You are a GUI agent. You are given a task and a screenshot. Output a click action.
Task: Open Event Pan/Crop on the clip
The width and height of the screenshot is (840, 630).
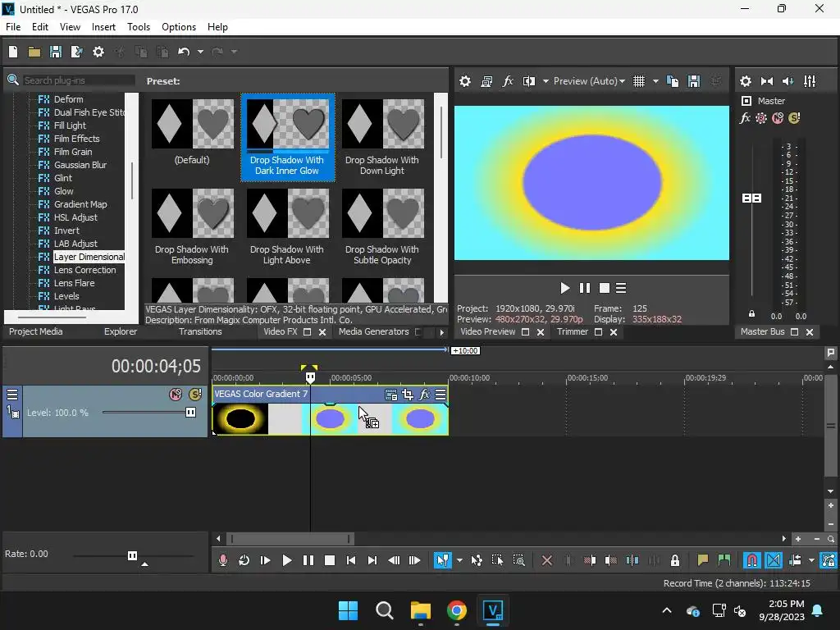tap(408, 395)
